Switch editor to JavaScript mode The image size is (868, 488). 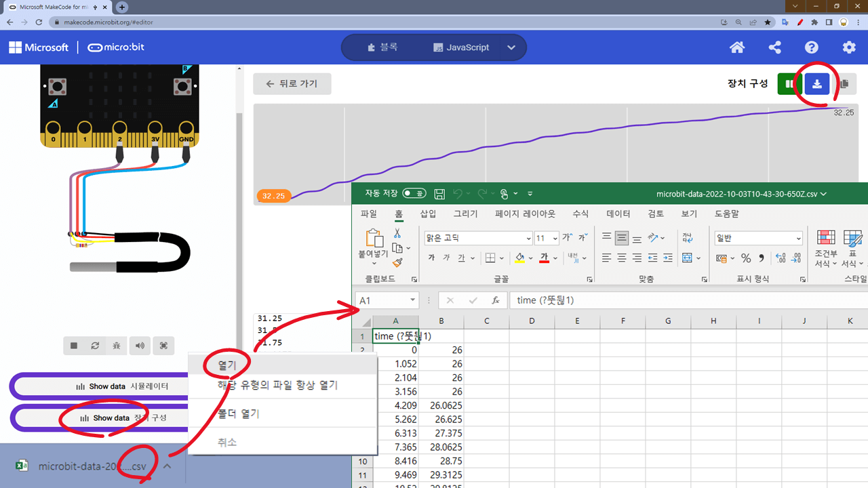click(461, 47)
